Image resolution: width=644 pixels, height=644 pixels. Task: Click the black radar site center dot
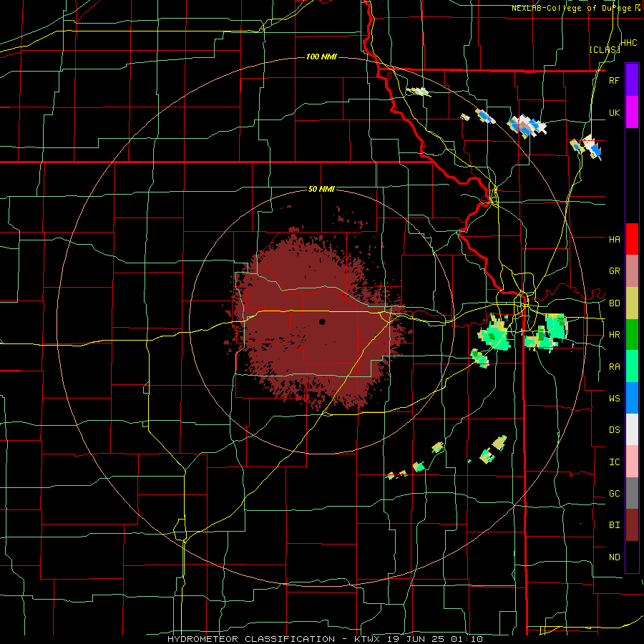322,321
